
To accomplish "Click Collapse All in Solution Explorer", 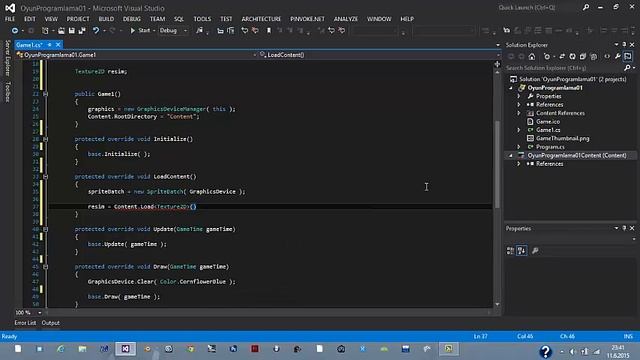I will click(583, 57).
